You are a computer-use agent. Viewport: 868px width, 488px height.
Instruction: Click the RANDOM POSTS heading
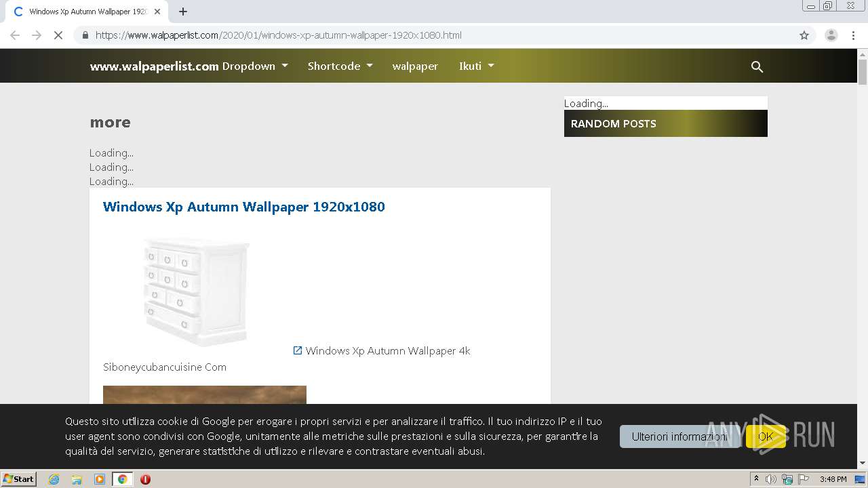click(613, 123)
